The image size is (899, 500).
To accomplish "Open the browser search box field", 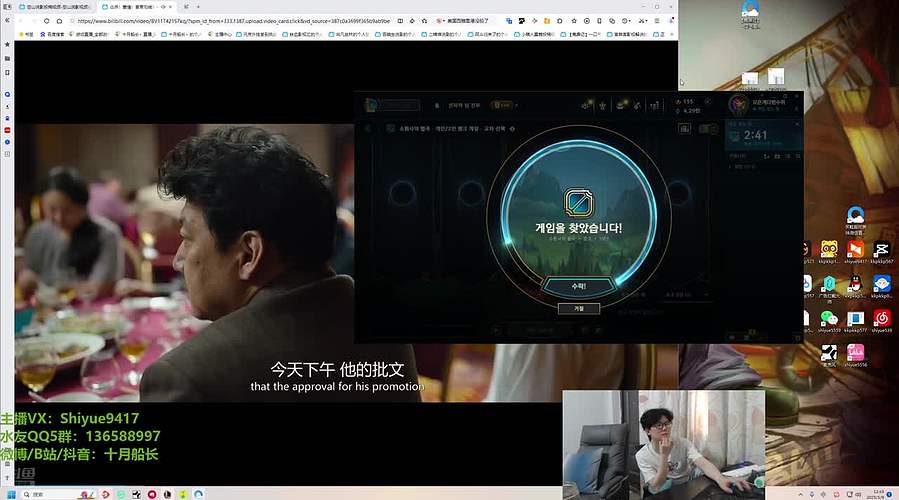I will tap(464, 21).
